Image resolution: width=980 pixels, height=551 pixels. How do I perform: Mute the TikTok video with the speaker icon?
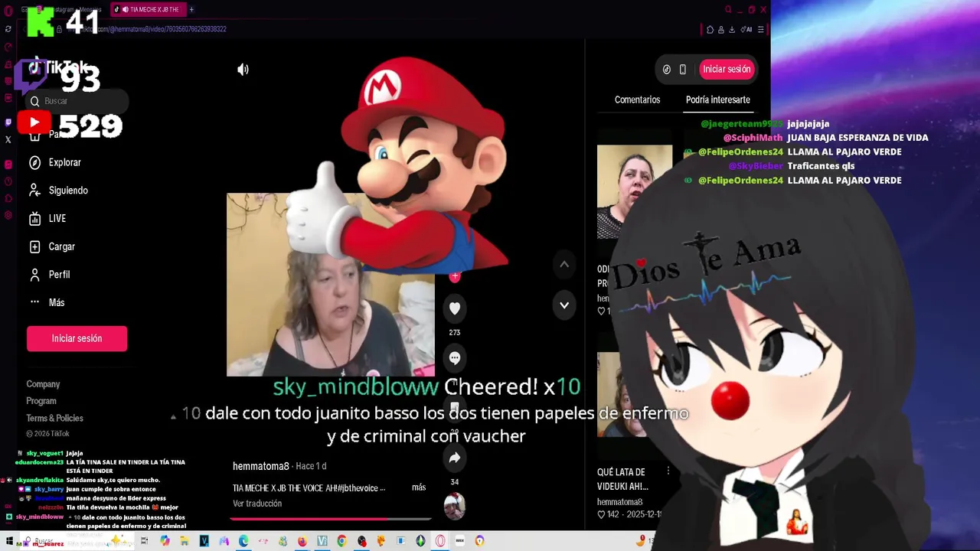pos(243,70)
